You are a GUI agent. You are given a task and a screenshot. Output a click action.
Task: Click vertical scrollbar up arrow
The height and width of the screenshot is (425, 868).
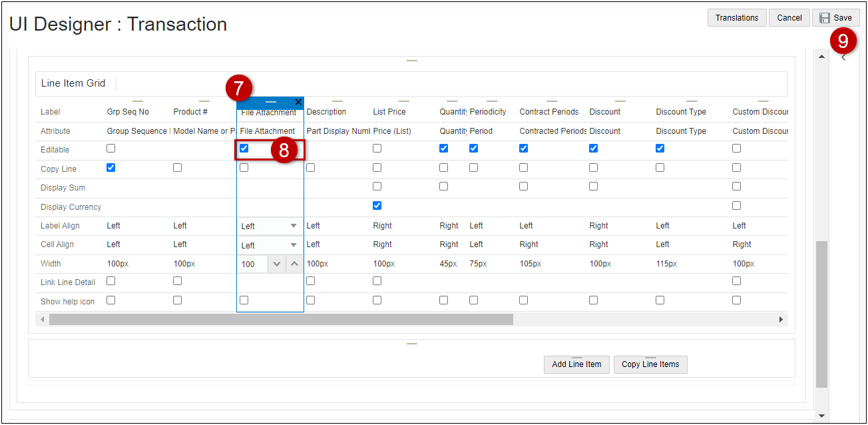821,56
